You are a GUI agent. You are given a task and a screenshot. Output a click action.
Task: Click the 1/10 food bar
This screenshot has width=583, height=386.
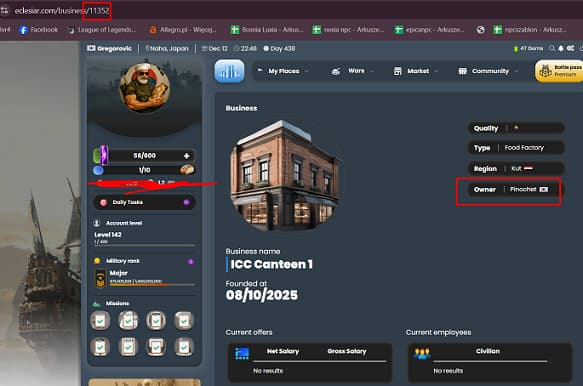[144, 170]
